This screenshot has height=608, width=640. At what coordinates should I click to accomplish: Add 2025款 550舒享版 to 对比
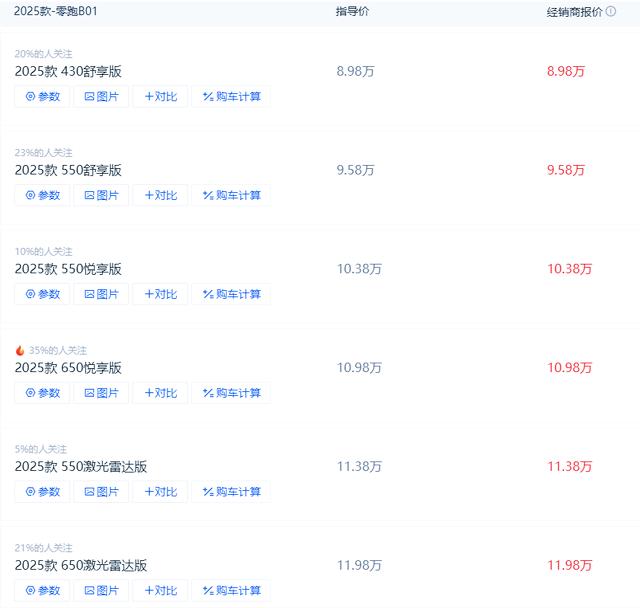point(160,195)
